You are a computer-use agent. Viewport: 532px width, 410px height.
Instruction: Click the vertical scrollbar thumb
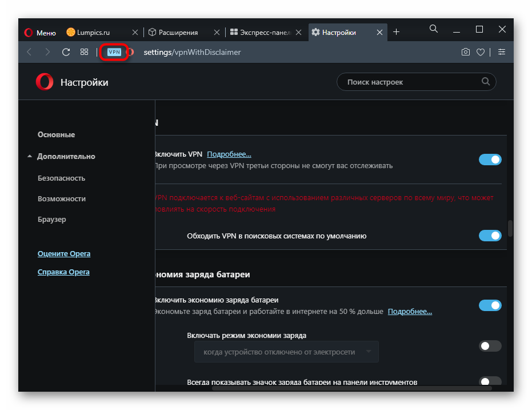pos(510,228)
